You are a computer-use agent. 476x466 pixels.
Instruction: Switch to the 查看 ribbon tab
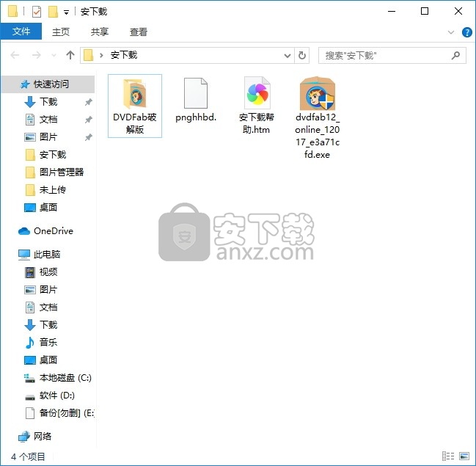pyautogui.click(x=139, y=32)
